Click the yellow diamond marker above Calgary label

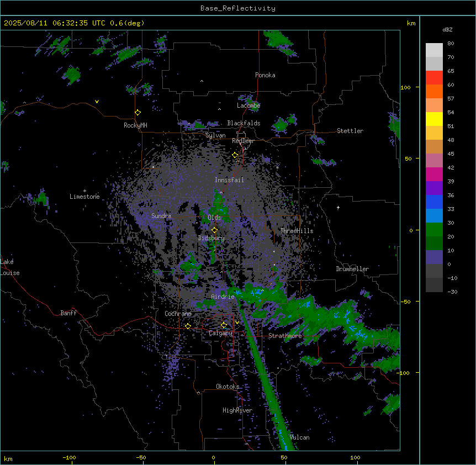pos(224,325)
